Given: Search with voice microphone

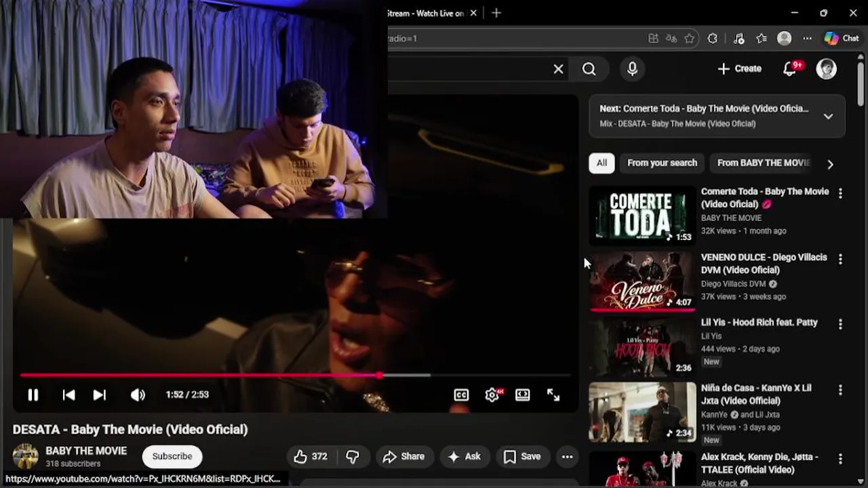Looking at the screenshot, I should tap(632, 69).
